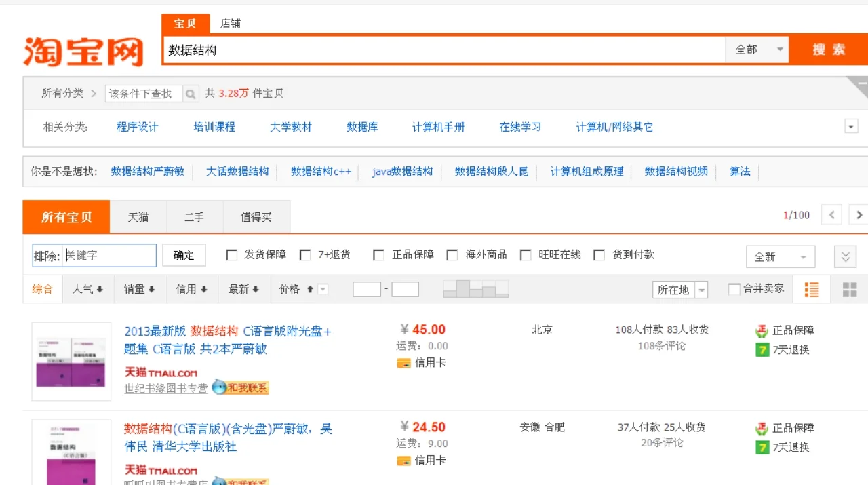The width and height of the screenshot is (868, 485).
Task: Expand the related categories list arrow
Action: point(852,127)
